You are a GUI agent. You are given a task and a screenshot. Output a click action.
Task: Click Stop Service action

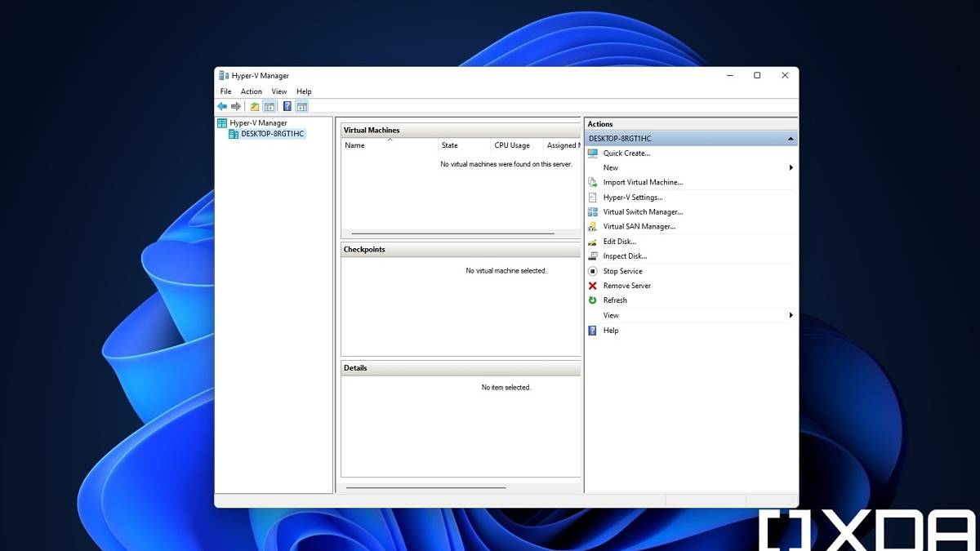622,271
